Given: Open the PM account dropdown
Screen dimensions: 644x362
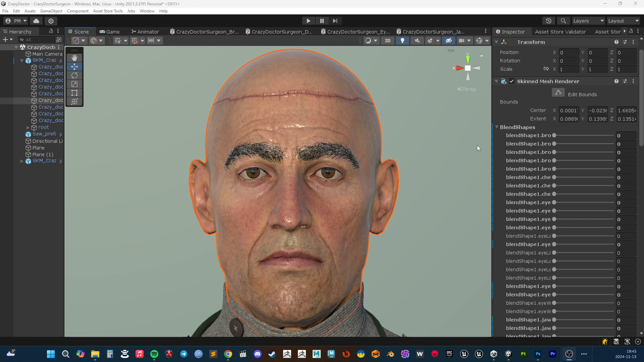Looking at the screenshot, I should click(16, 21).
